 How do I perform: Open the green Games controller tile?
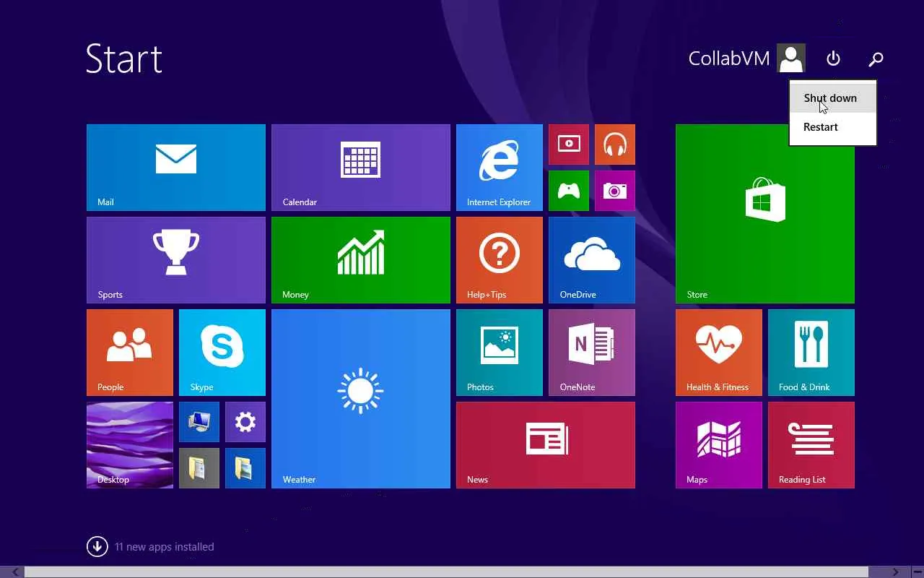pyautogui.click(x=569, y=191)
